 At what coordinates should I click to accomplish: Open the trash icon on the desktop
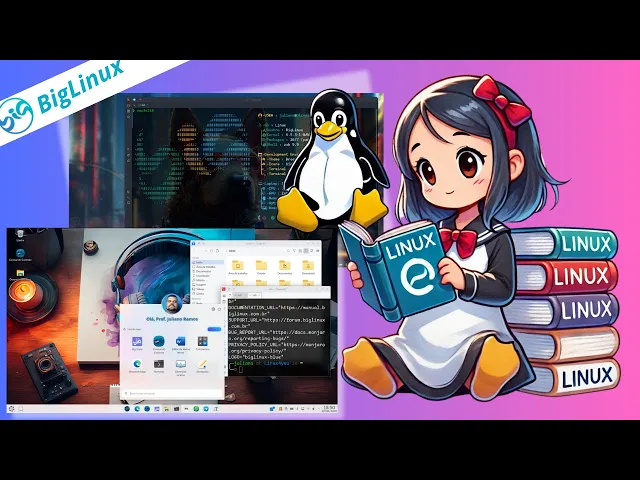point(20,234)
